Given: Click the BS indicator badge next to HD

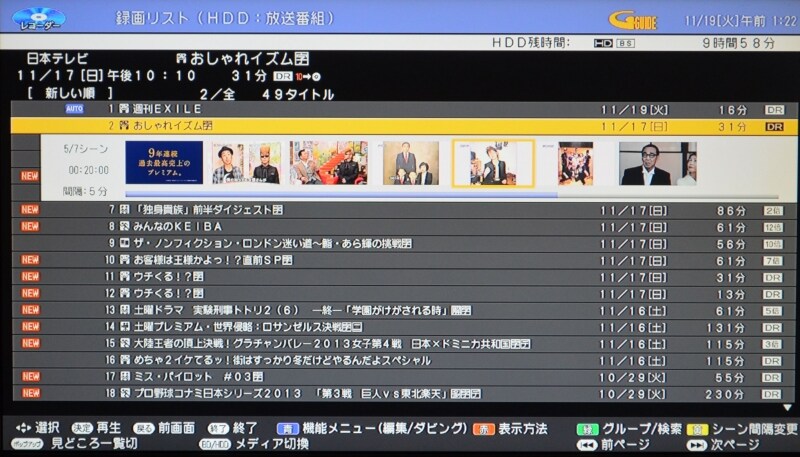Looking at the screenshot, I should coord(626,43).
